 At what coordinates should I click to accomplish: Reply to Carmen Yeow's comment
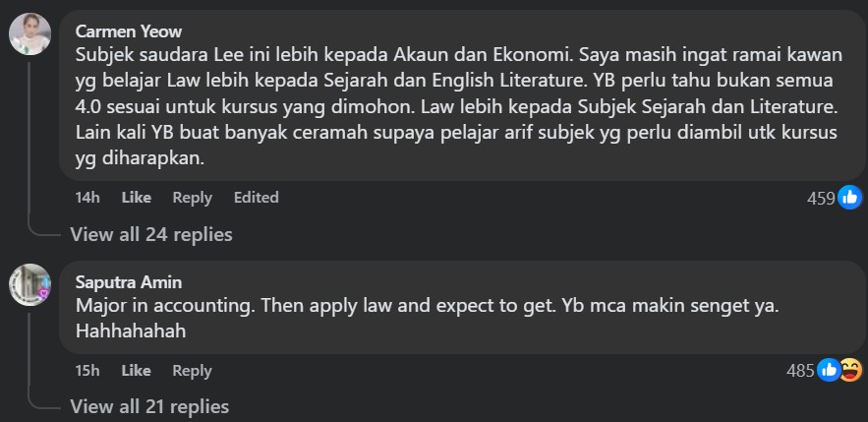192,198
